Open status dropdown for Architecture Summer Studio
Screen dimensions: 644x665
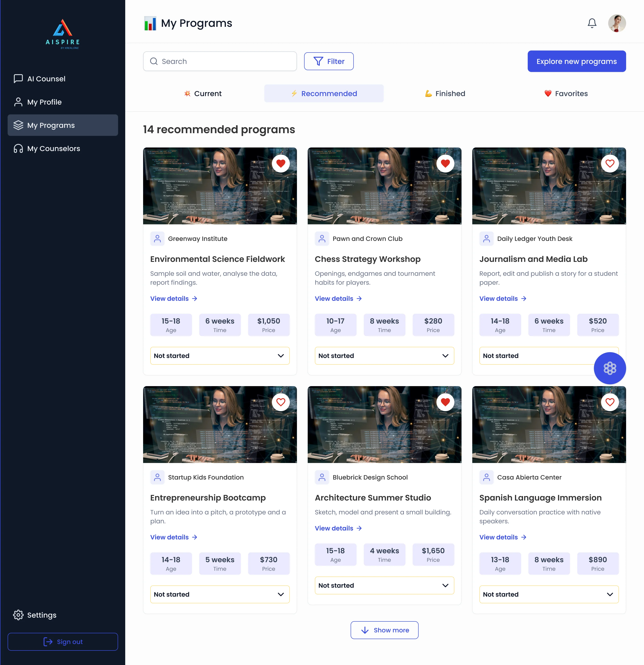point(384,586)
